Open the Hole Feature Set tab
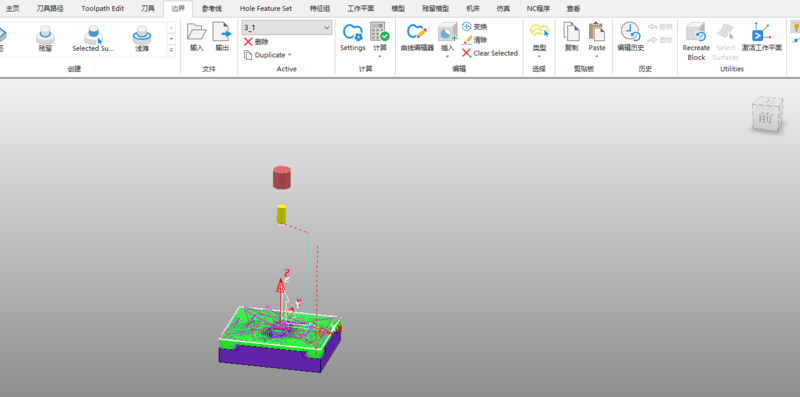Viewport: 800px width, 397px height. pos(266,9)
